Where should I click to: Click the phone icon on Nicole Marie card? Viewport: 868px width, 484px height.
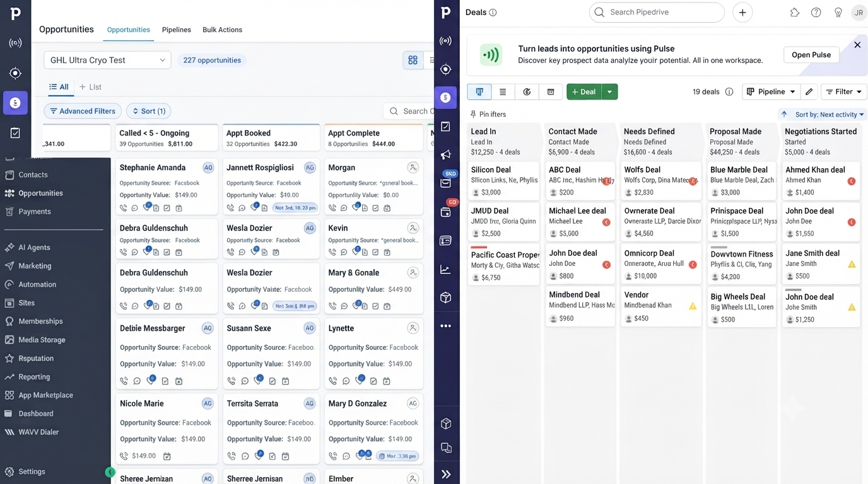[x=124, y=456]
